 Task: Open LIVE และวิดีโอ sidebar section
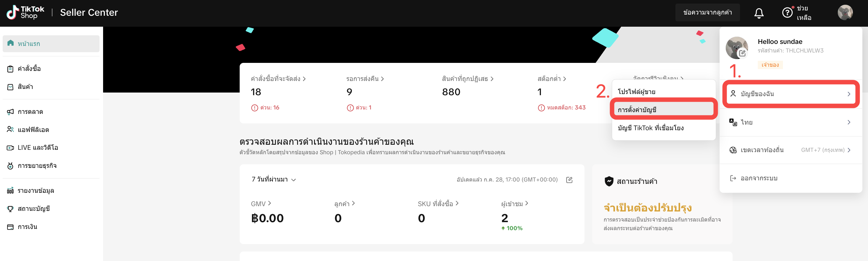pyautogui.click(x=38, y=148)
